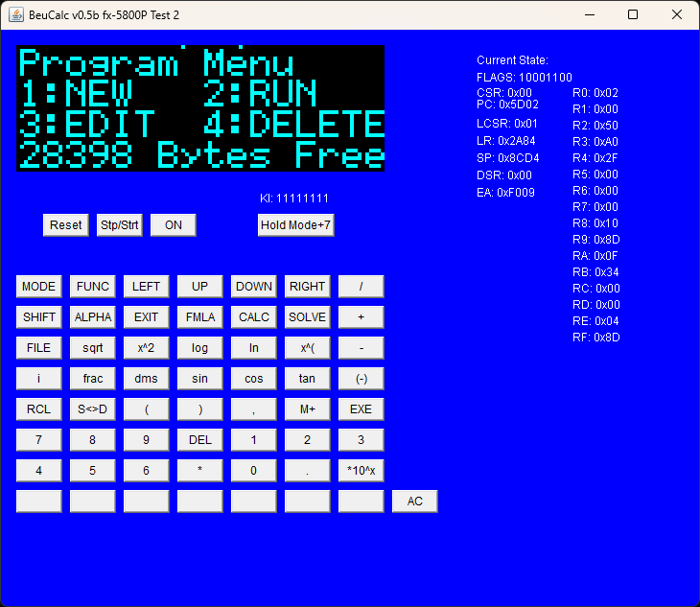Click the Hold Mode+7 button
This screenshot has height=607, width=700.
(295, 225)
